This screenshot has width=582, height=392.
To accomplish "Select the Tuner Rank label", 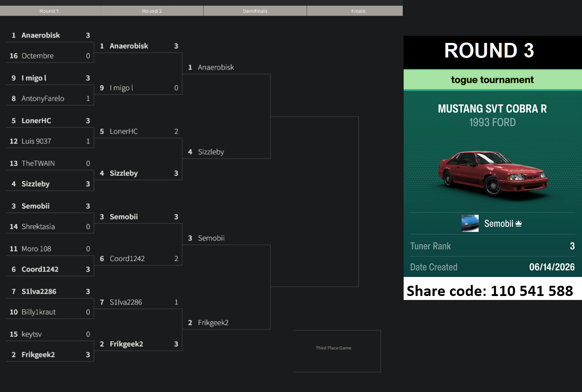I will [x=431, y=246].
